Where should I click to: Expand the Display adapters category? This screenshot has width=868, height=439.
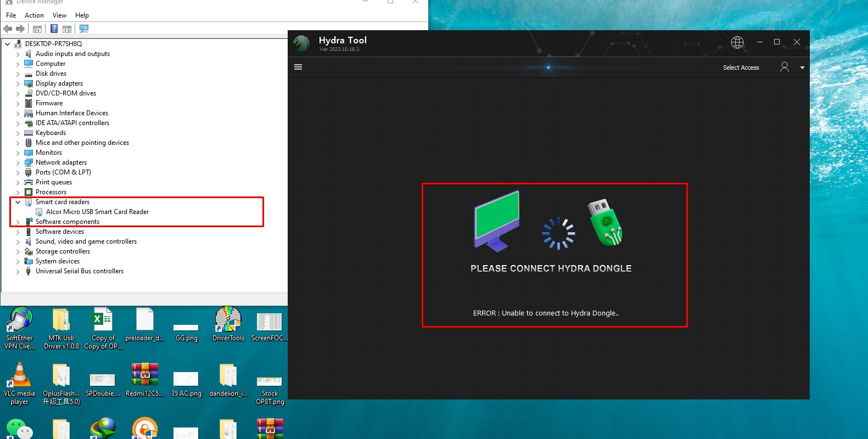coord(18,84)
